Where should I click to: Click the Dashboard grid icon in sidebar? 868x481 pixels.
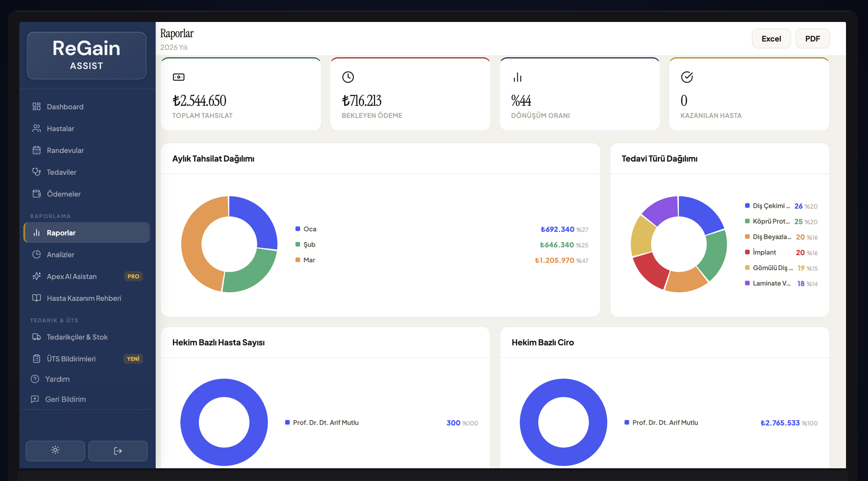[36, 106]
